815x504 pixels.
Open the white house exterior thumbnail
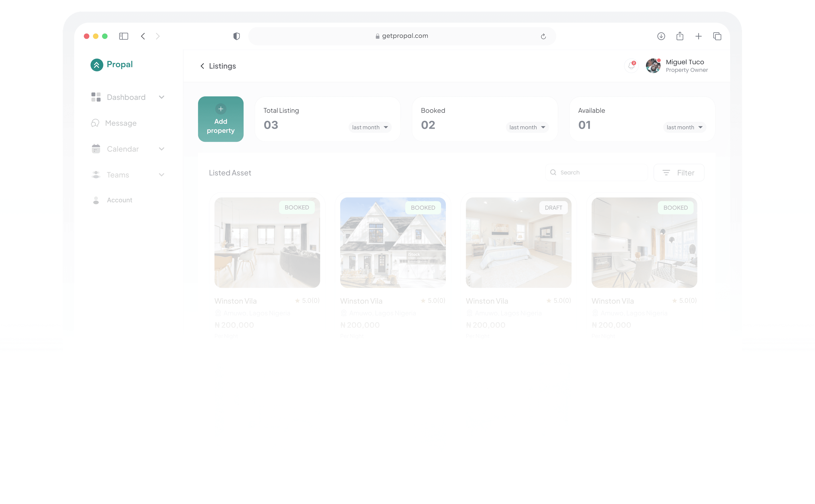393,243
